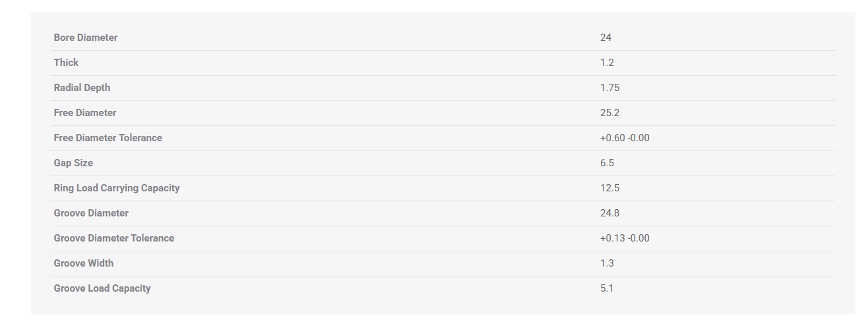Viewport: 868px width, 322px height.
Task: Click the Groove Diameter value 24.8
Action: (609, 213)
